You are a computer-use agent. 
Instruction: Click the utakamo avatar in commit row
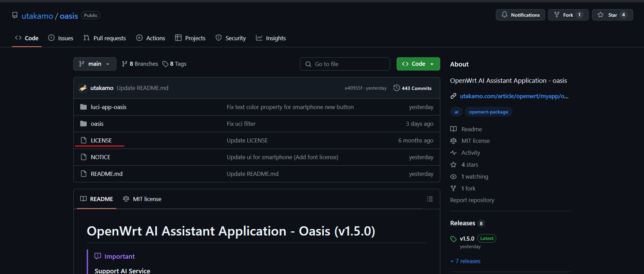pos(83,88)
